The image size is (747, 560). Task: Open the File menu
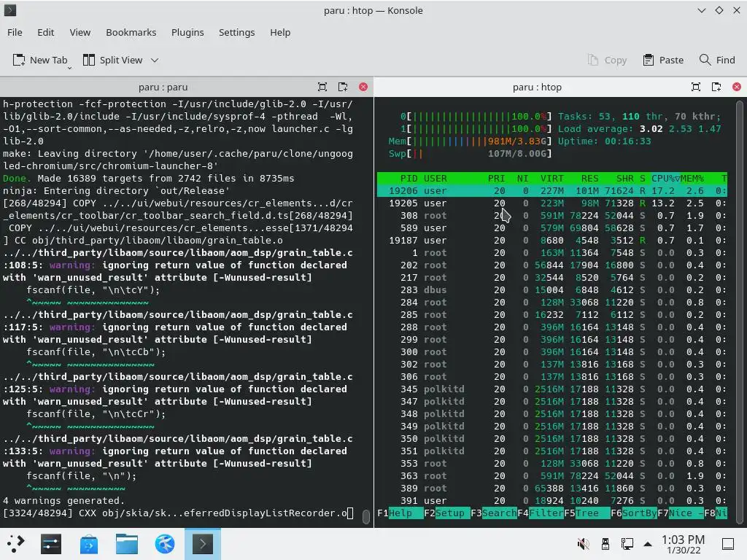point(15,32)
